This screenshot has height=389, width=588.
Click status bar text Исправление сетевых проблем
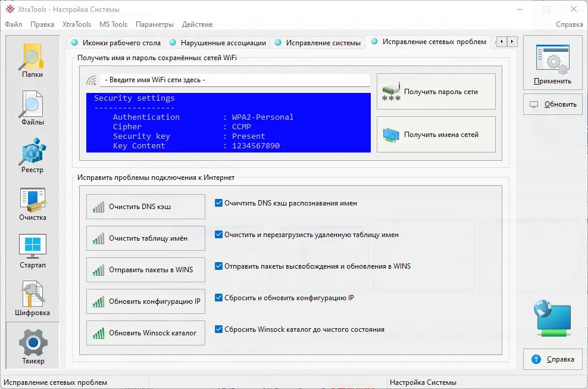pyautogui.click(x=55, y=382)
